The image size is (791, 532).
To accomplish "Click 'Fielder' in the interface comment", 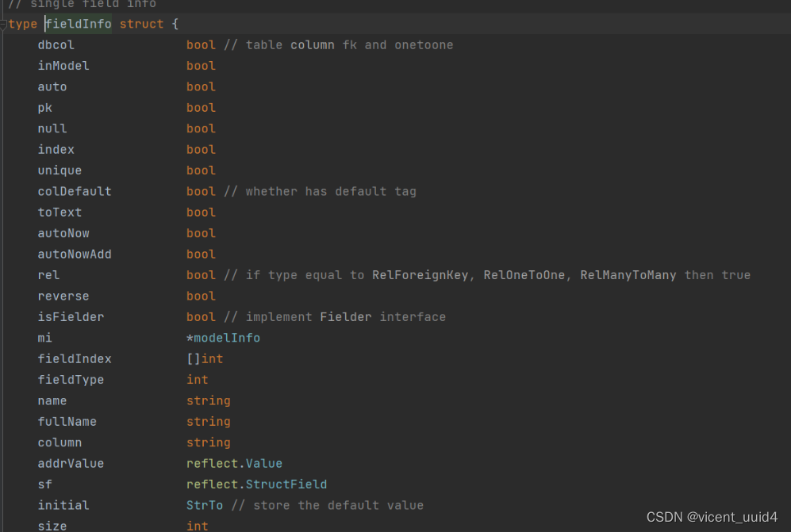I will [346, 317].
